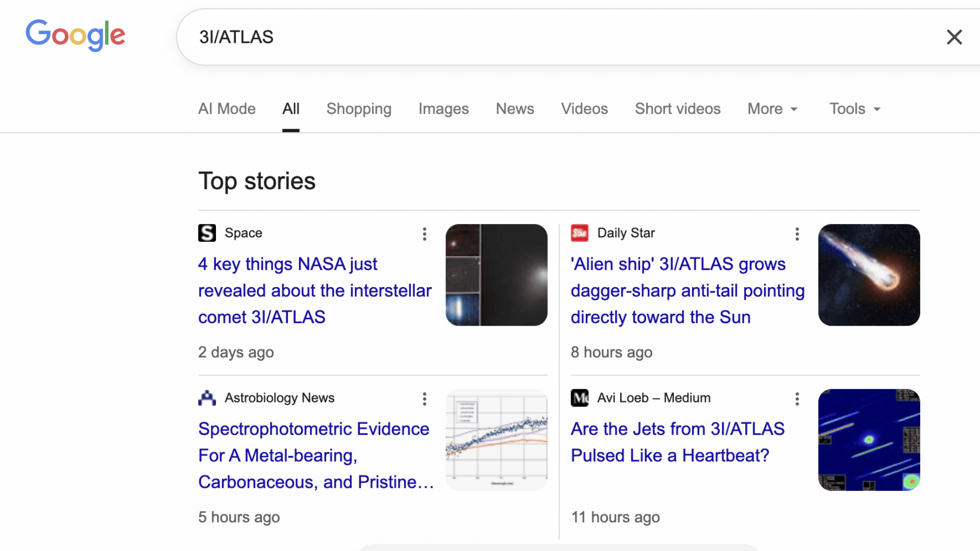The image size is (980, 551).
Task: Click the blue jets image thumbnail
Action: pyautogui.click(x=869, y=440)
